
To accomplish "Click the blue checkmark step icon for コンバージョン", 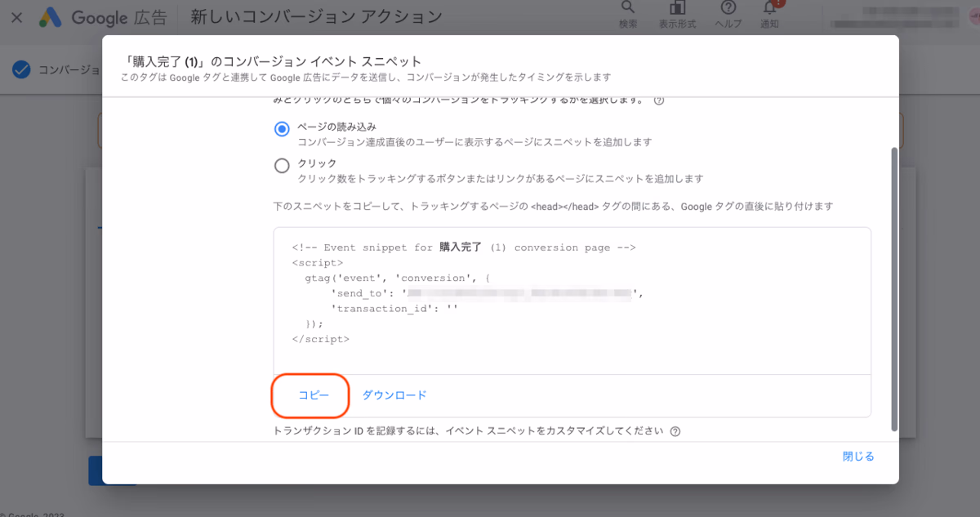I will tap(21, 69).
